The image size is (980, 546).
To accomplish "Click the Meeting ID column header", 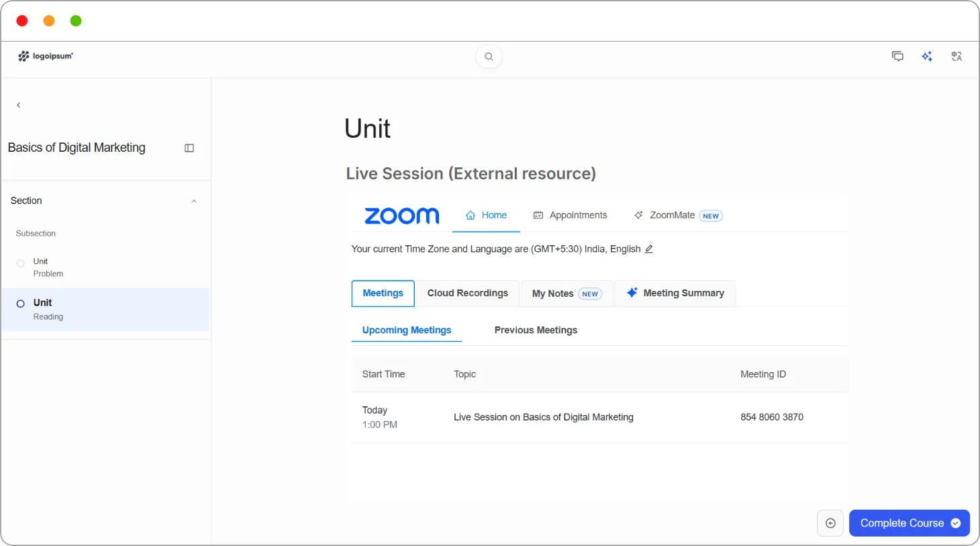I will (x=763, y=374).
